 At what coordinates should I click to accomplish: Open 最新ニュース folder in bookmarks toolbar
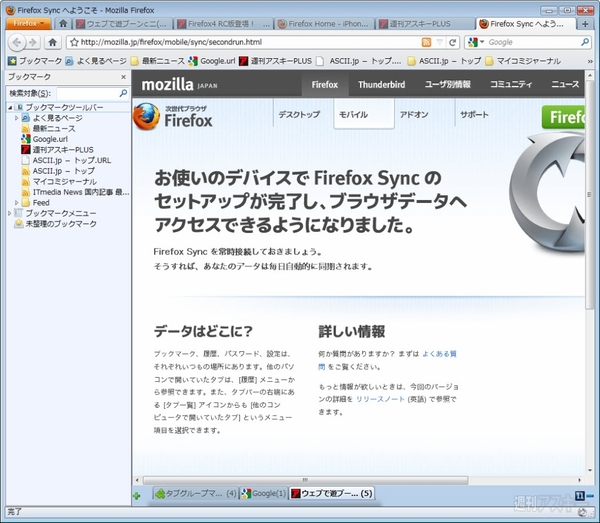tap(158, 61)
